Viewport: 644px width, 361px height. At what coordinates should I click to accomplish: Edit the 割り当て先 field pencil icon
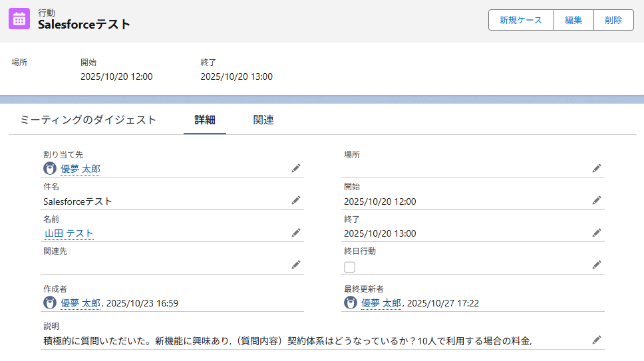[x=295, y=169]
